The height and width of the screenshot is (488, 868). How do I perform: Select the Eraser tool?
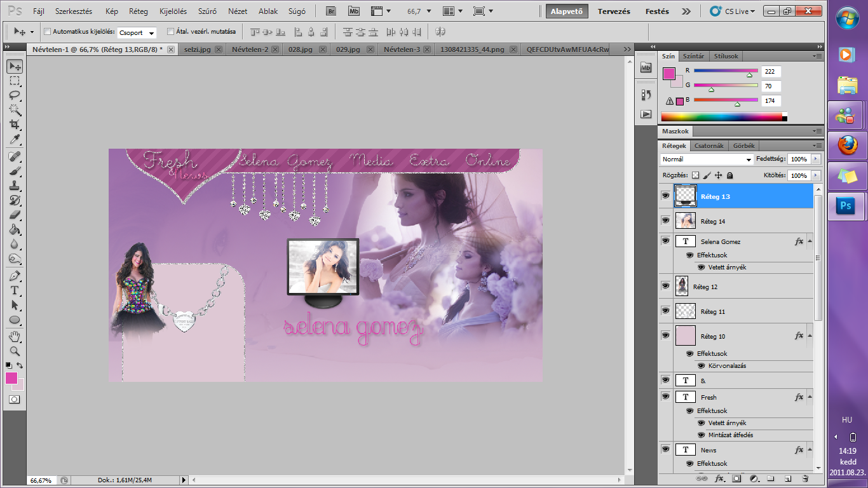[14, 215]
